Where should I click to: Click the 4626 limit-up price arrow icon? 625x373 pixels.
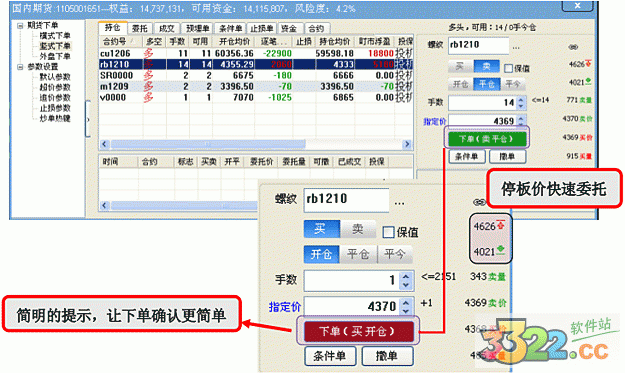pyautogui.click(x=500, y=225)
